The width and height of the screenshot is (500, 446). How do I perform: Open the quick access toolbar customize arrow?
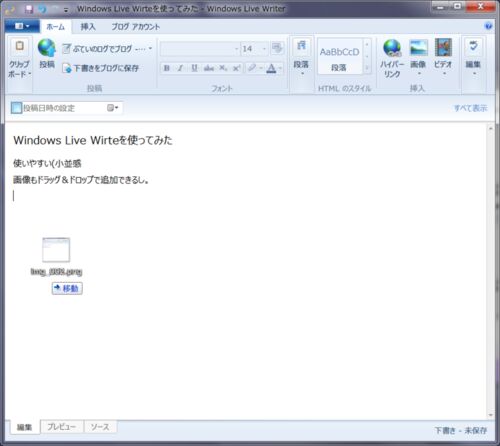(66, 10)
